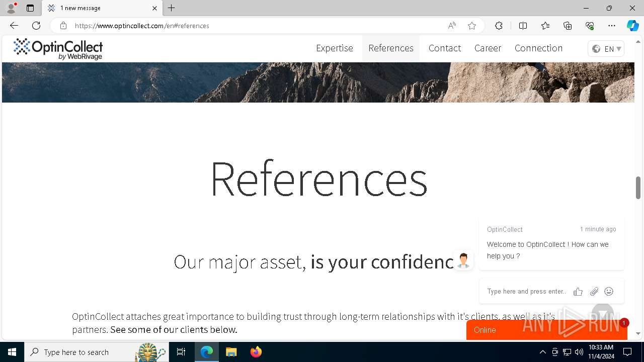This screenshot has width=644, height=362.
Task: Open Browser essentials heart icon
Action: [x=590, y=26]
